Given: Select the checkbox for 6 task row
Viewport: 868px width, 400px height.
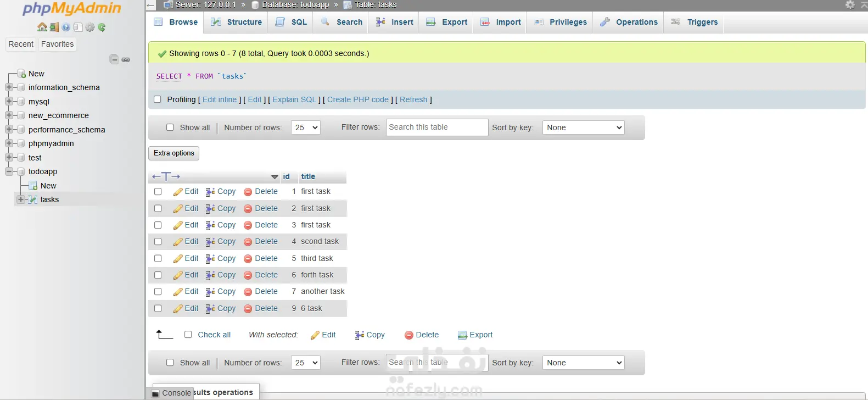Looking at the screenshot, I should 158,309.
